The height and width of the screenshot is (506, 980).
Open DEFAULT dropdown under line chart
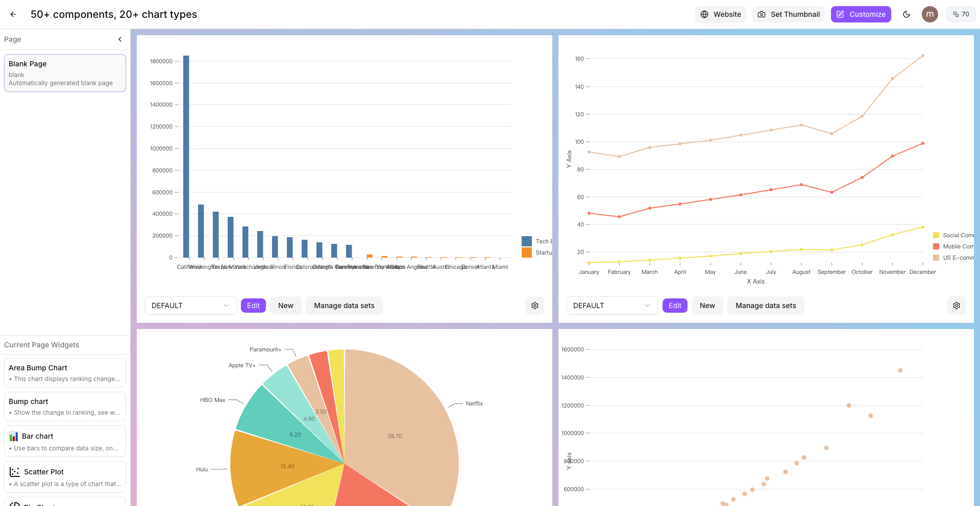point(612,306)
